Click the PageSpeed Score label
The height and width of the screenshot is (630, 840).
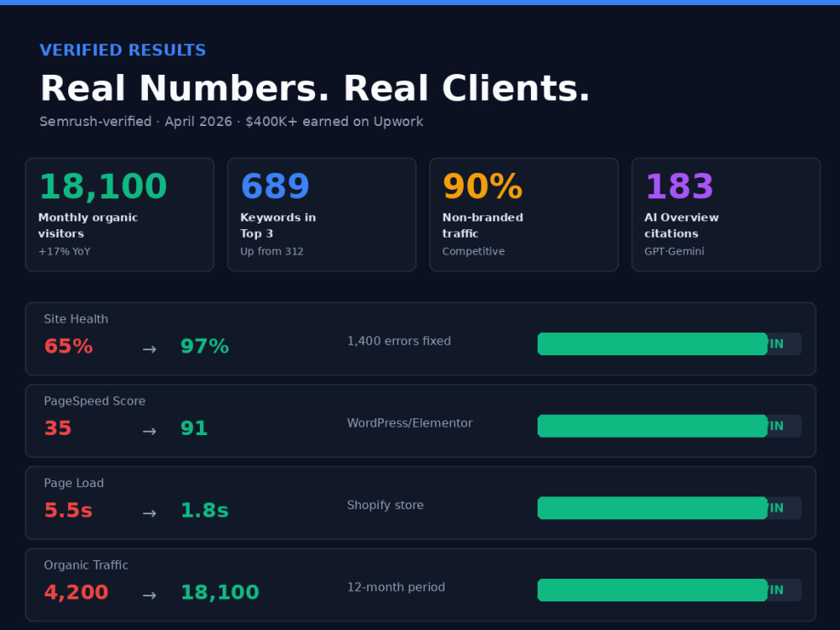click(95, 401)
